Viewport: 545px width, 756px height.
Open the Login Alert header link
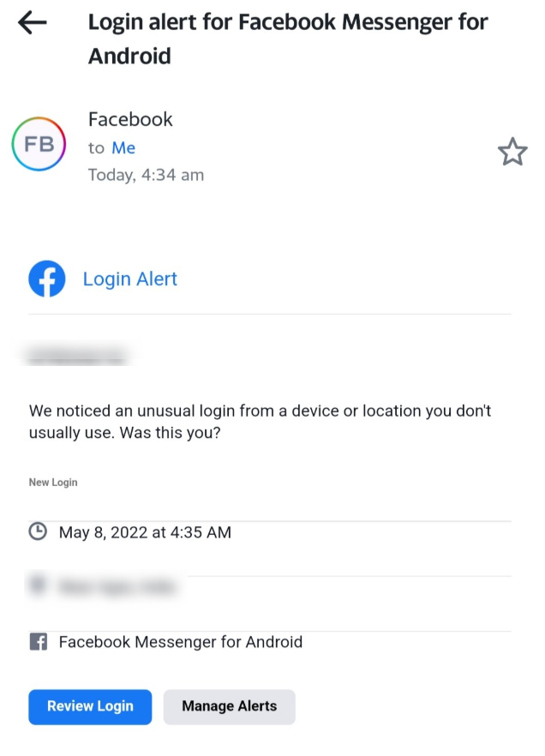tap(129, 278)
